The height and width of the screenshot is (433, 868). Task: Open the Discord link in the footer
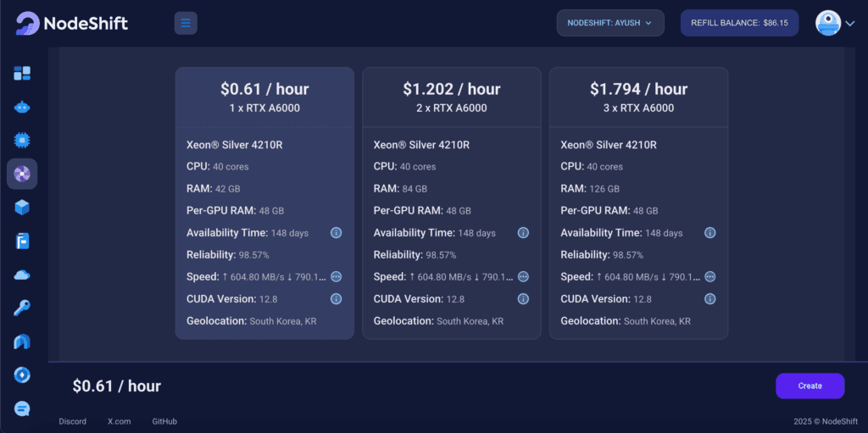click(73, 421)
